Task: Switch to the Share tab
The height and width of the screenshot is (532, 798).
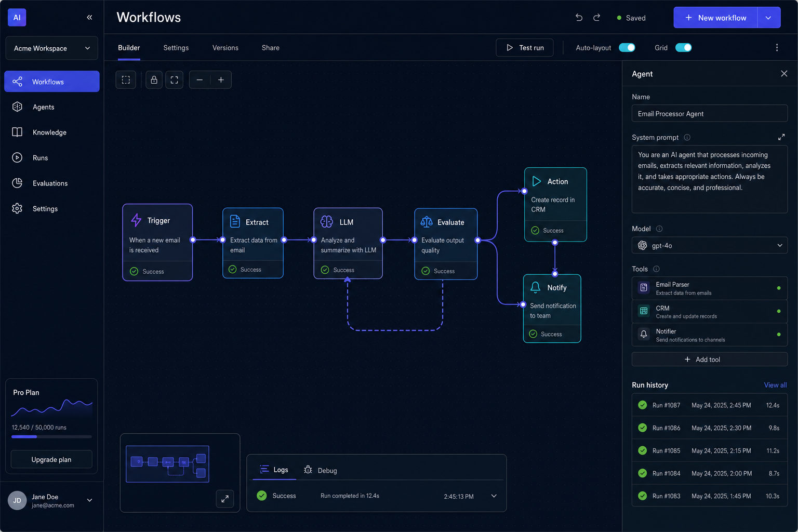Action: click(x=271, y=48)
